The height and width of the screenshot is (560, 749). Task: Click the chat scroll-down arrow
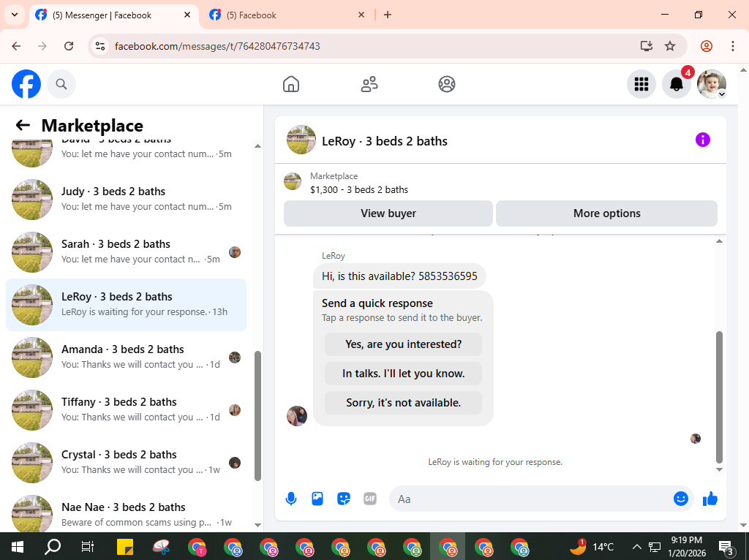point(720,470)
